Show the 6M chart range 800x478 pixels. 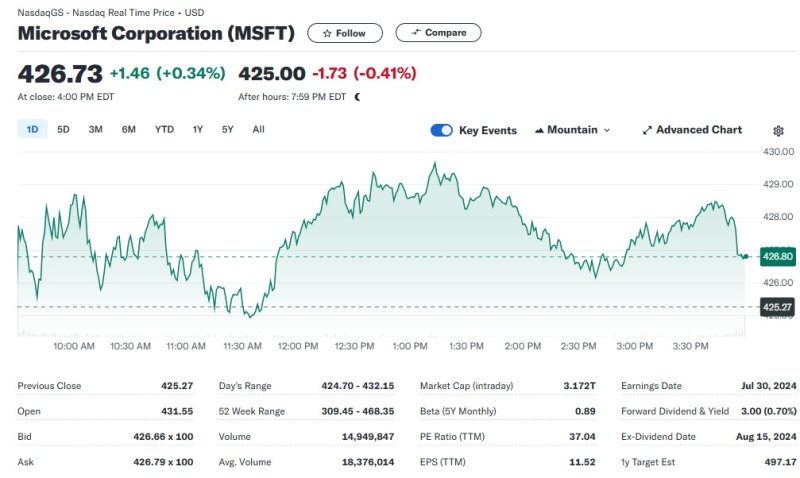tap(129, 129)
